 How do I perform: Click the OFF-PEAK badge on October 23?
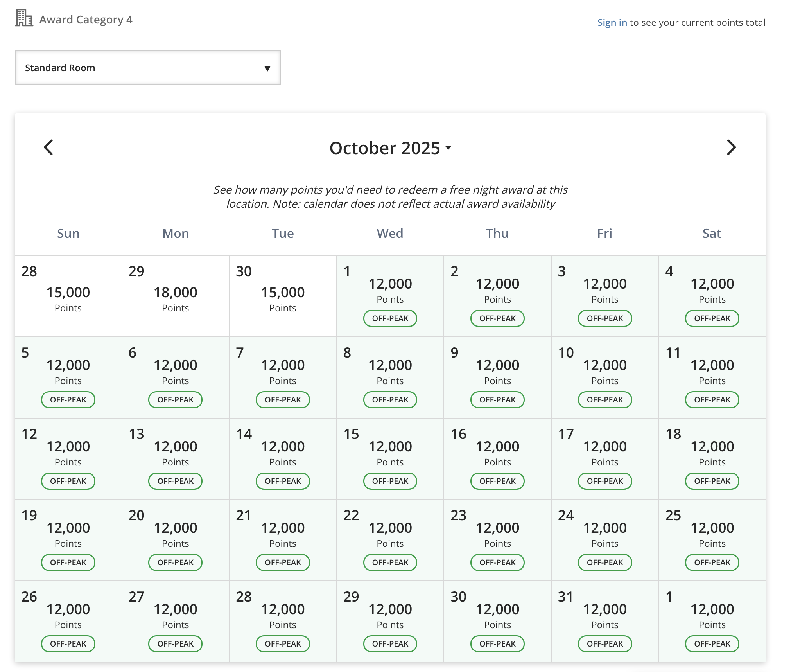pos(497,562)
